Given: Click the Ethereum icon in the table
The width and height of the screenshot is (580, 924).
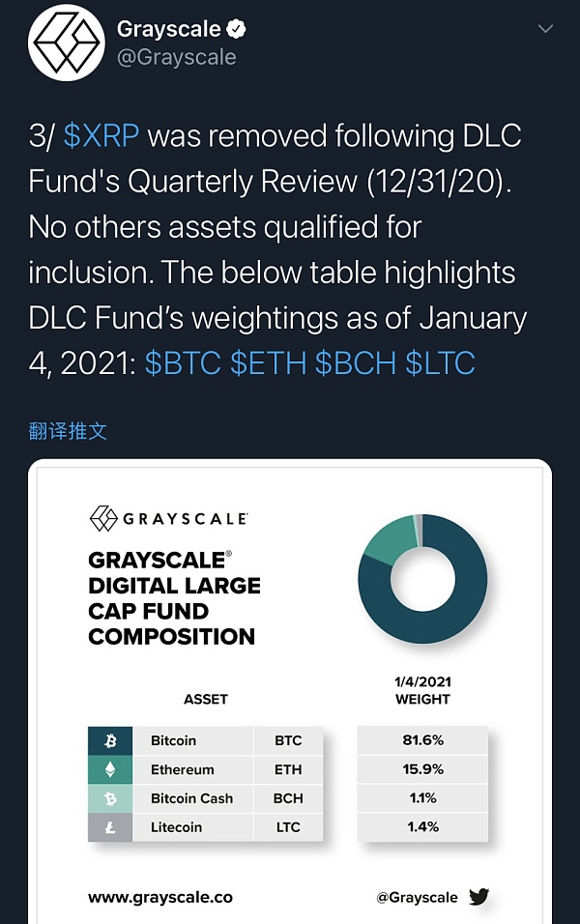Looking at the screenshot, I should 109,770.
